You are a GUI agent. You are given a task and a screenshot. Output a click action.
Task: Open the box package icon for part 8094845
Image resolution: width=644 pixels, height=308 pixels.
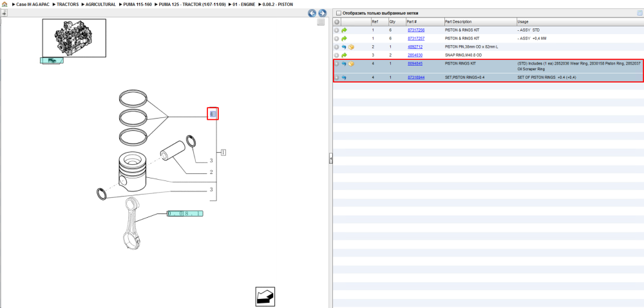pos(351,64)
